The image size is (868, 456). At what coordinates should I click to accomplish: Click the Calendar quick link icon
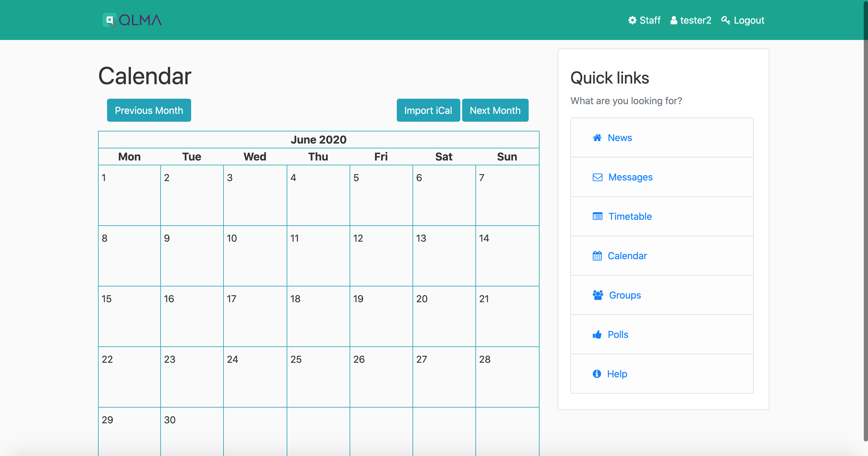tap(597, 256)
